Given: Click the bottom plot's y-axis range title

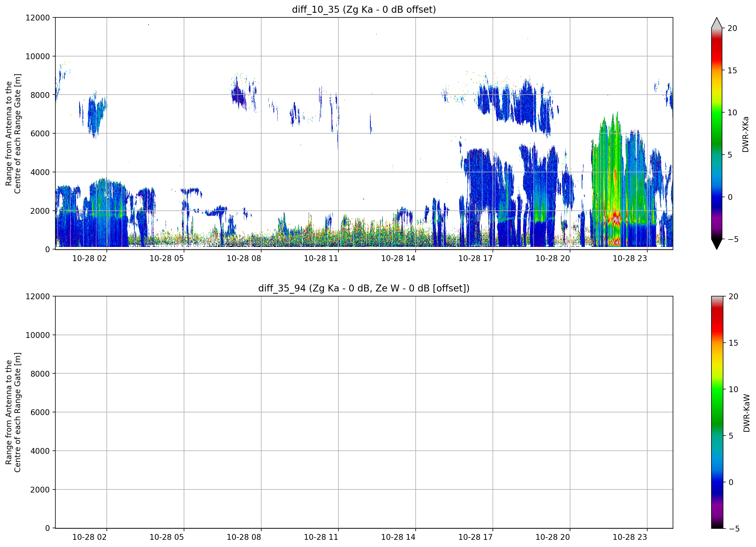Looking at the screenshot, I should click(13, 412).
